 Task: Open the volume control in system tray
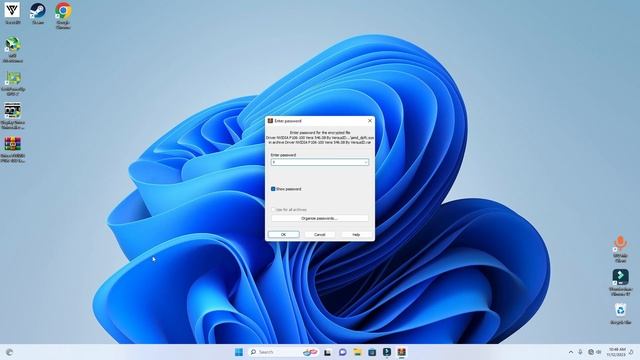599,352
